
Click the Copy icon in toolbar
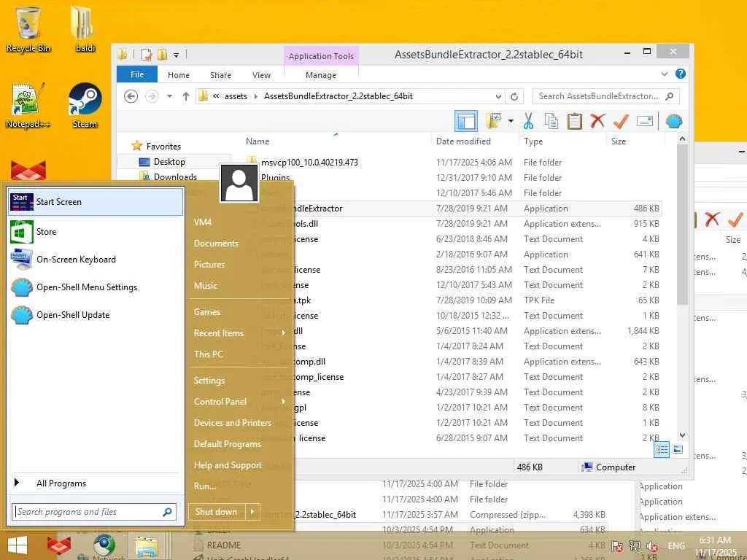pos(551,121)
